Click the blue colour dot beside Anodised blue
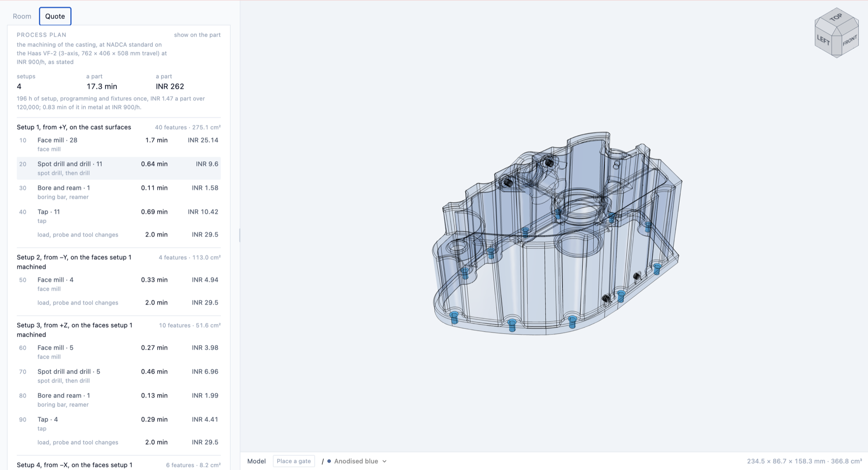 pyautogui.click(x=329, y=461)
